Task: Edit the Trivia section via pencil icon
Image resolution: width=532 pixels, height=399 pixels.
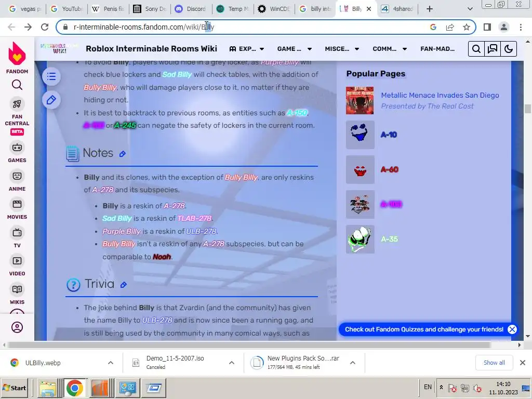Action: coord(124,285)
